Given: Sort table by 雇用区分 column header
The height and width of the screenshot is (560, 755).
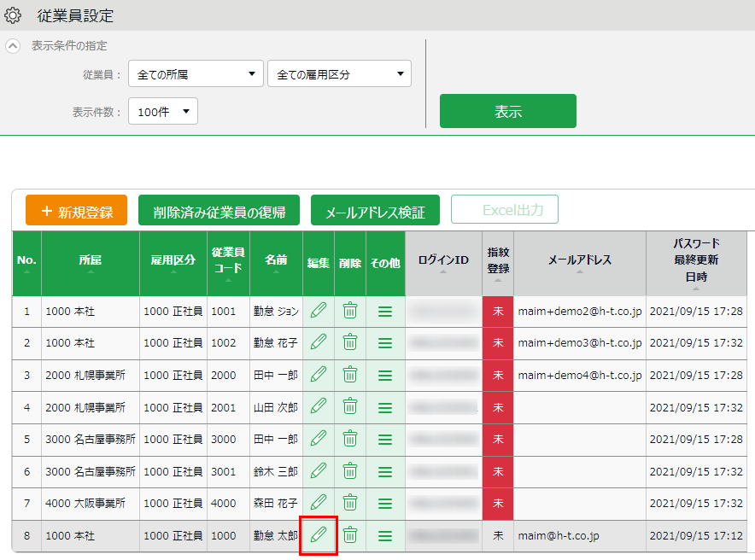Looking at the screenshot, I should pos(173,263).
